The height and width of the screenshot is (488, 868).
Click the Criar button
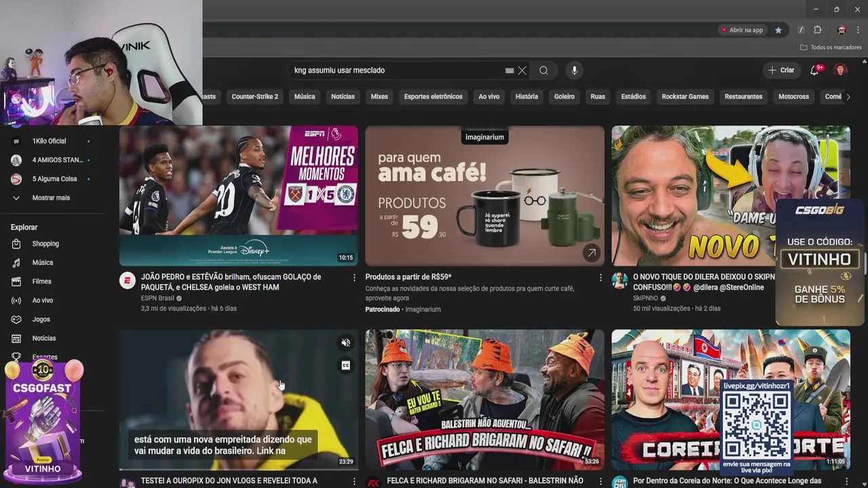pos(781,70)
